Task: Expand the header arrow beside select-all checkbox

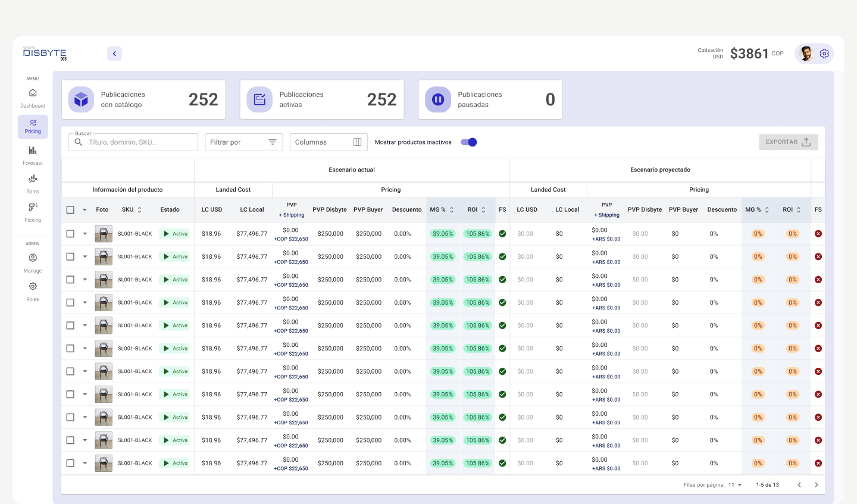Action: pos(85,210)
